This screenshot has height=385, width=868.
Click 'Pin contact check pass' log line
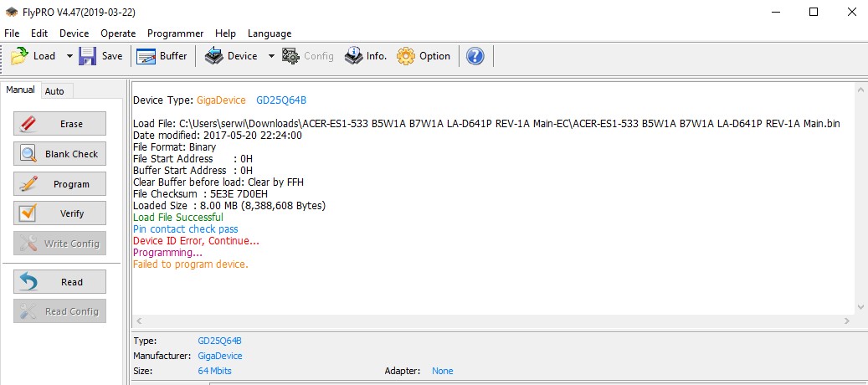tap(186, 229)
